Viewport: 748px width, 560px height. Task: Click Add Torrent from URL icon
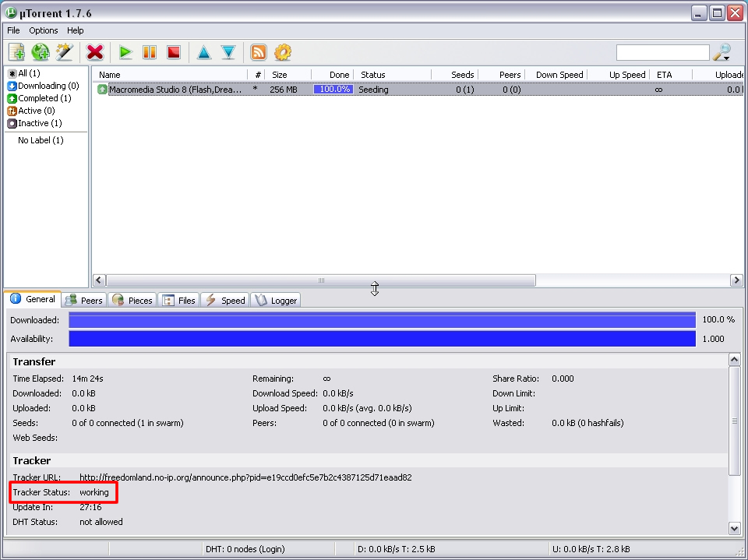pyautogui.click(x=40, y=52)
